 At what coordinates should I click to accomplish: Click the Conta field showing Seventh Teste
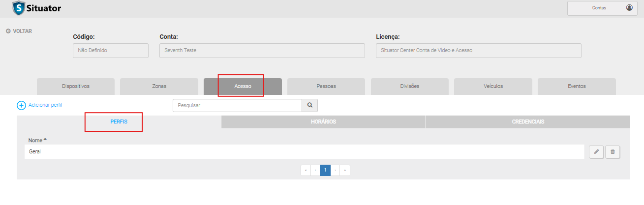262,51
